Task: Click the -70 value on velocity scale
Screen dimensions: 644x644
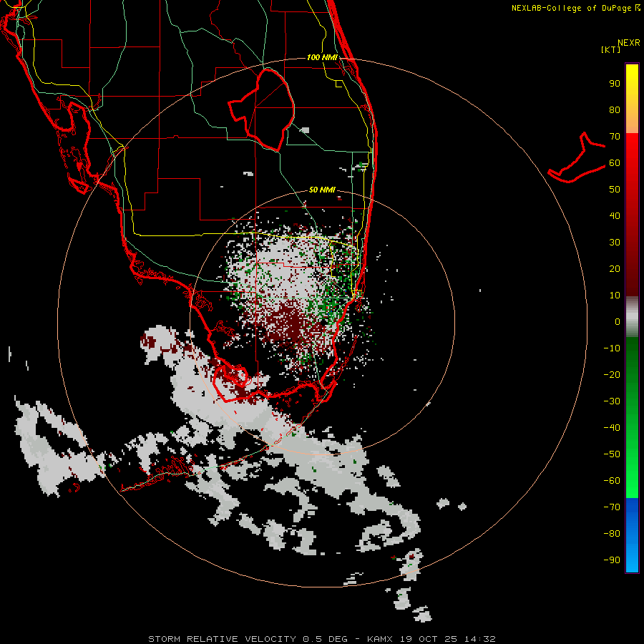Action: [612, 507]
